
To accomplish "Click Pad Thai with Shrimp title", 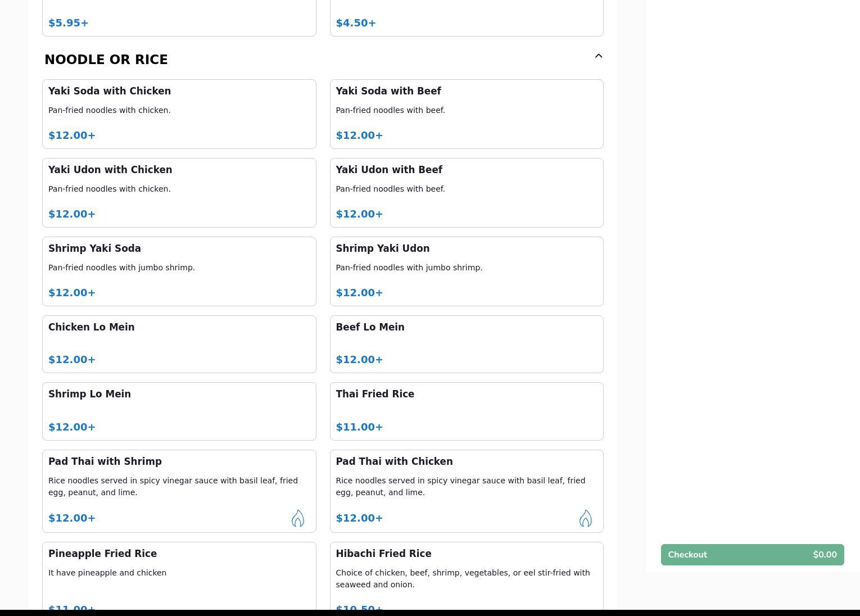I will pyautogui.click(x=105, y=461).
